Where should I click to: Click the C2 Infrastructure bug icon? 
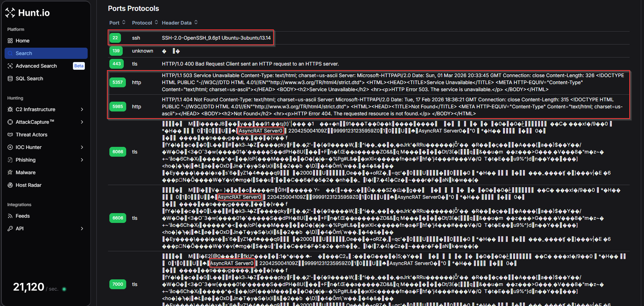(10, 109)
